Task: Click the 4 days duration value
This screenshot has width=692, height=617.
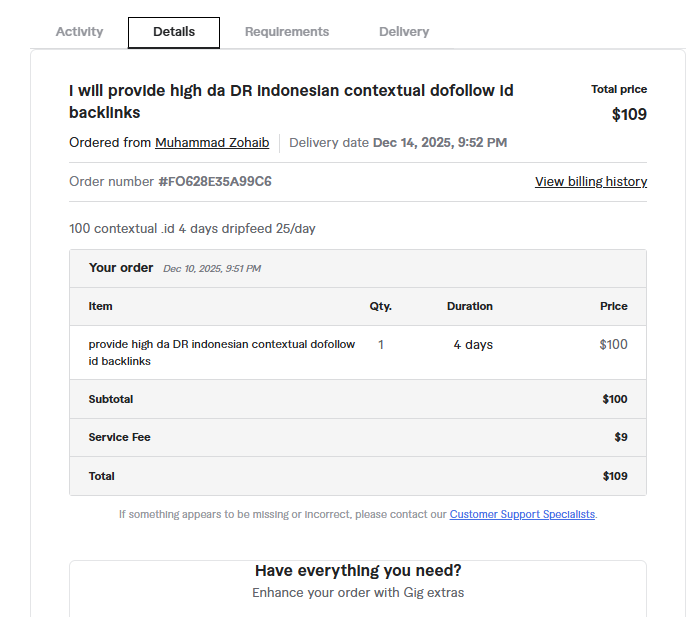Action: point(473,345)
